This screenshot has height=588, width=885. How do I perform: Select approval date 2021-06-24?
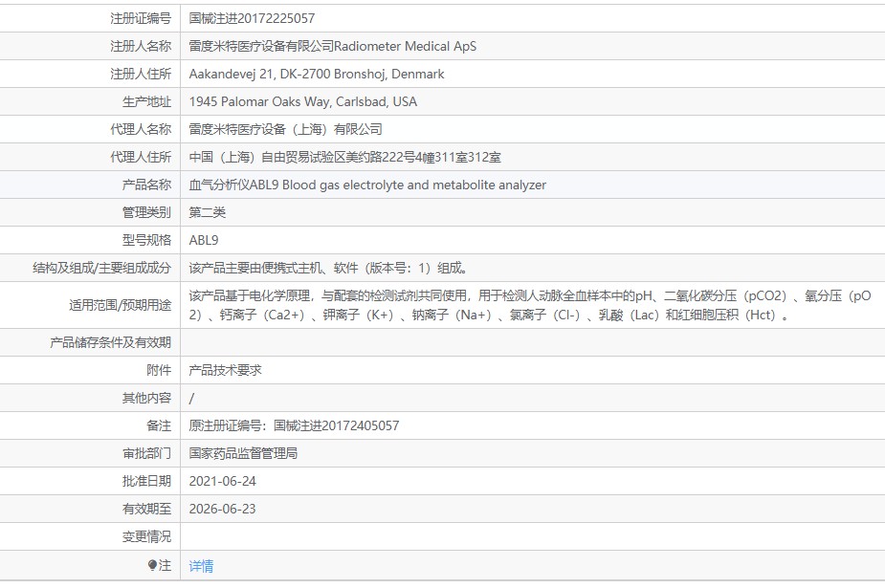[222, 481]
